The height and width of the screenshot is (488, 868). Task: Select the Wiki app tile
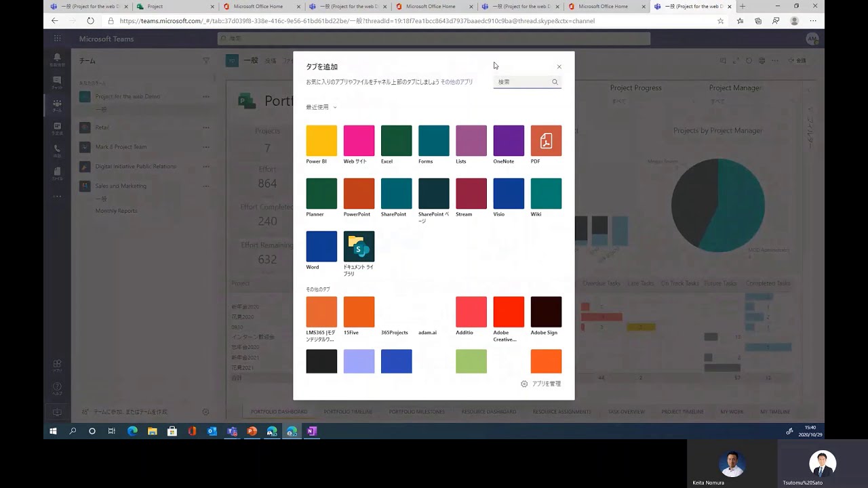pos(546,194)
